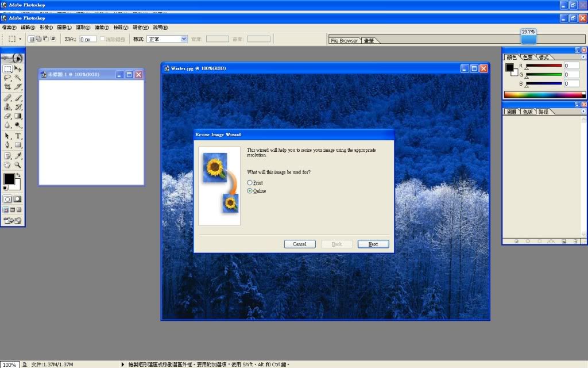Select the Rectangular Marquee tool in toolbox
This screenshot has height=368, width=588.
[7, 69]
